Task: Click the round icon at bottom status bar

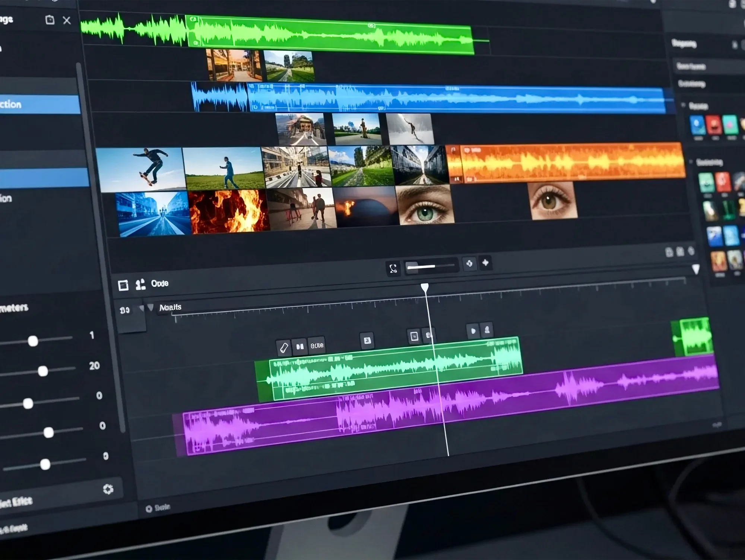Action: [149, 509]
